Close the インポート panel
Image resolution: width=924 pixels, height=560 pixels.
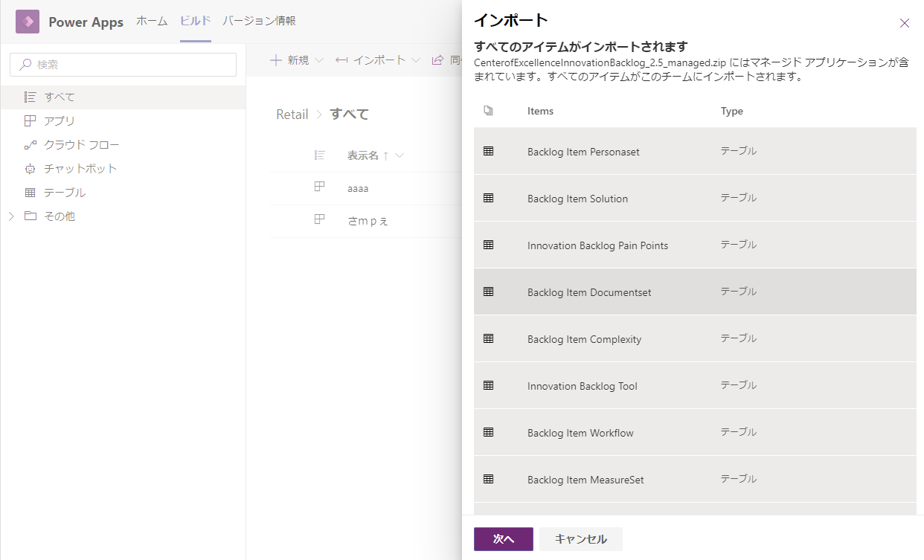(904, 23)
